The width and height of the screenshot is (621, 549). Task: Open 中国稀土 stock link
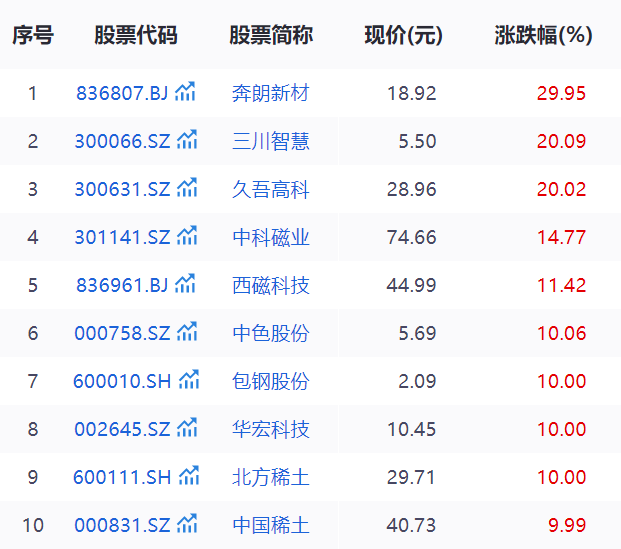tap(270, 526)
